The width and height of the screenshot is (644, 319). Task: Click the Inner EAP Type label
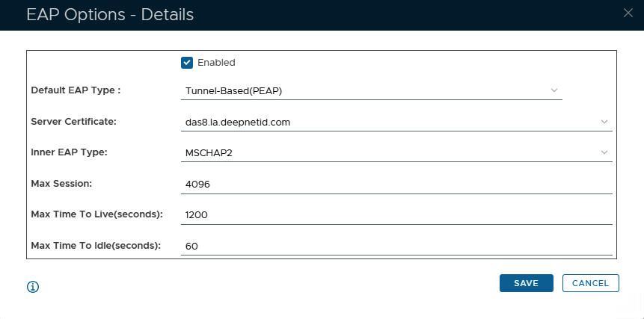[x=70, y=152]
